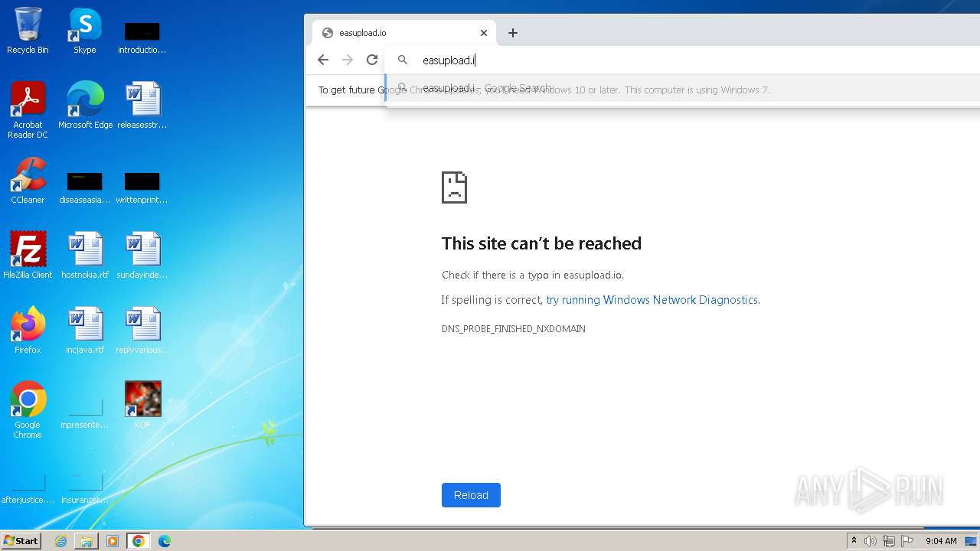
Task: Open Microsoft Edge from the taskbar
Action: click(x=165, y=541)
